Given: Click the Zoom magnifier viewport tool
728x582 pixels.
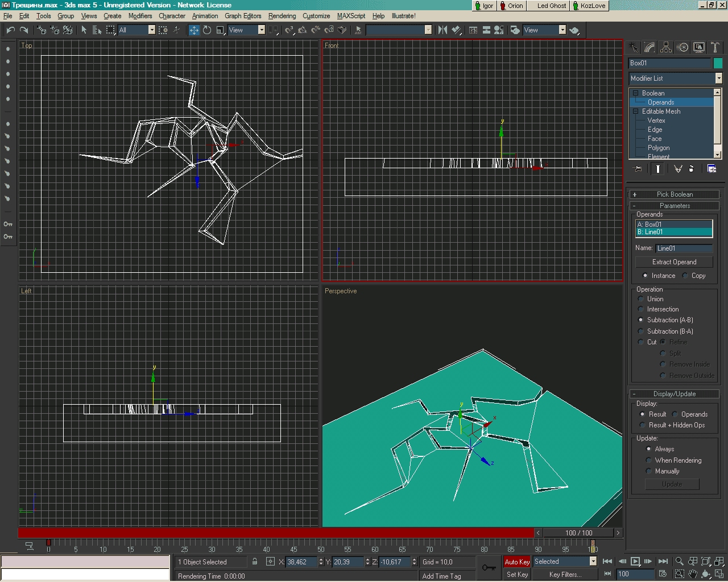Looking at the screenshot, I should [679, 562].
